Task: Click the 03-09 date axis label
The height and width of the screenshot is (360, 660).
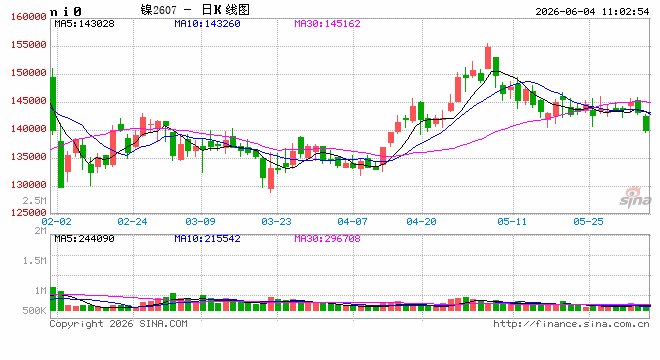Action: 200,221
